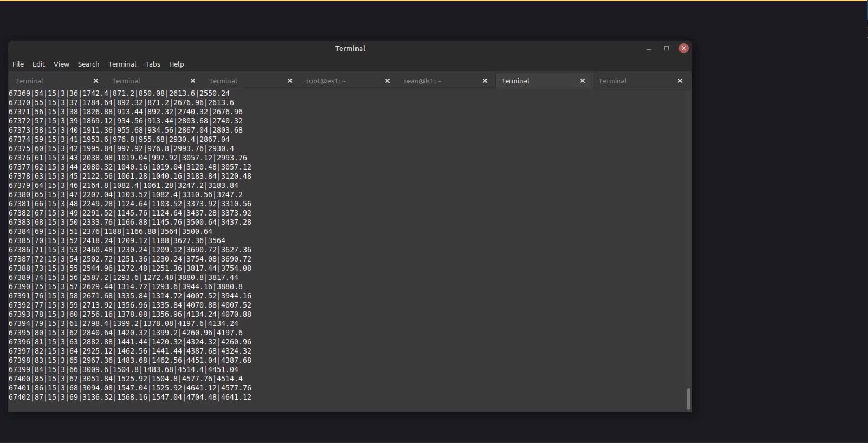Click the output row starting with 67378
Image resolution: width=868 pixels, height=443 pixels.
130,176
